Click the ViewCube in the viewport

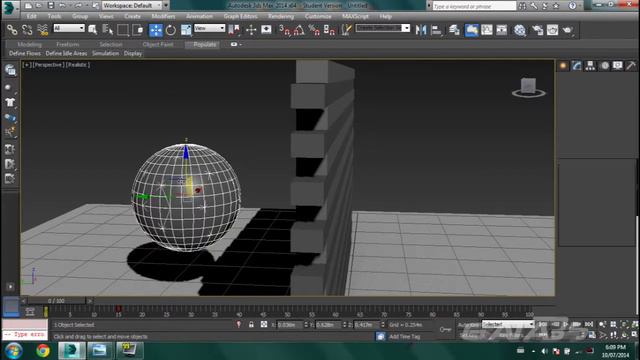[529, 87]
